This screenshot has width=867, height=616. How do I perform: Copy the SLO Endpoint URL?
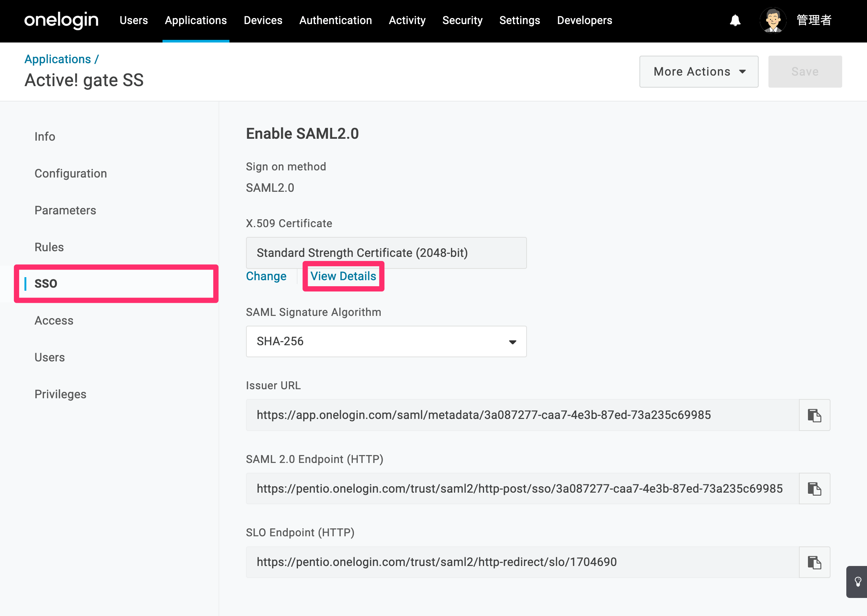(x=814, y=562)
